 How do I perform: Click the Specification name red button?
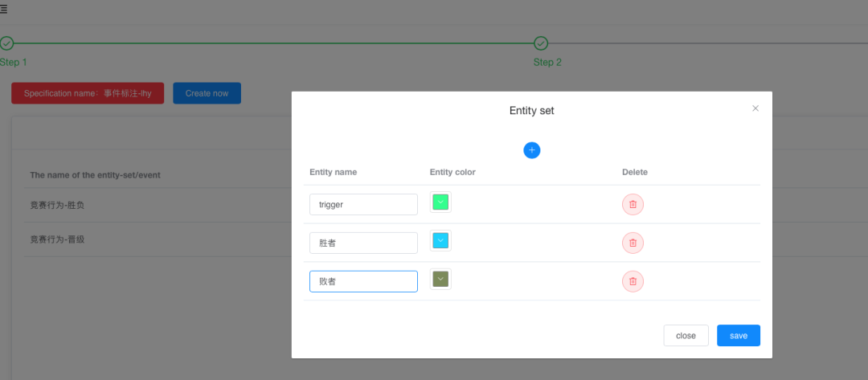pos(88,93)
